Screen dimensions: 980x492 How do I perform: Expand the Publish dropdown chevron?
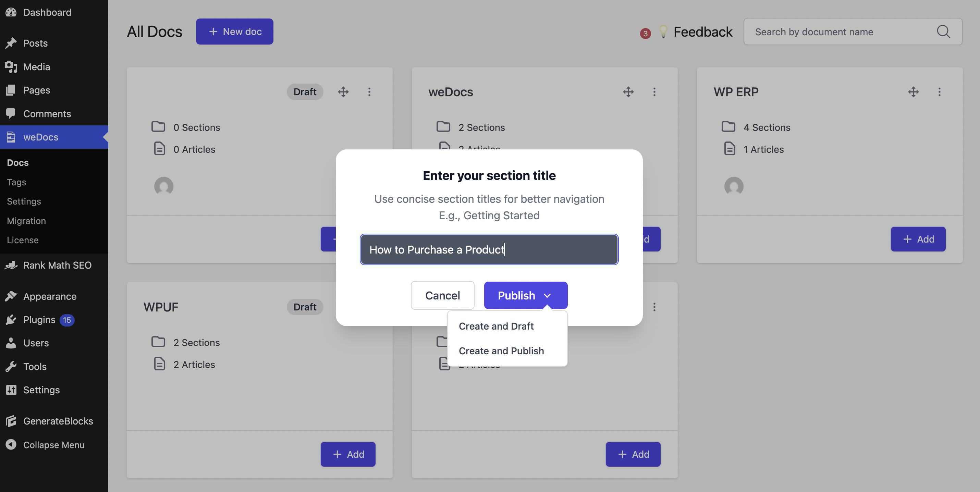[548, 296]
